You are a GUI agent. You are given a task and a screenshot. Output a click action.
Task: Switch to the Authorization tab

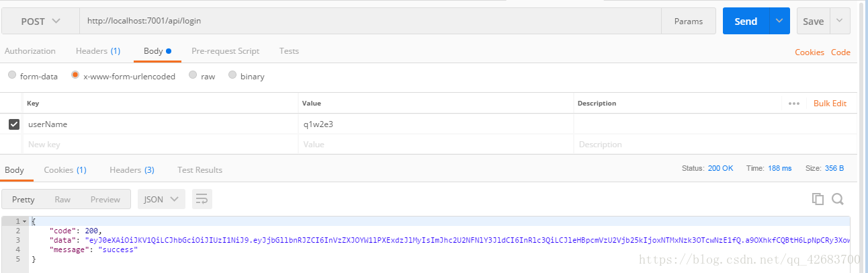30,51
